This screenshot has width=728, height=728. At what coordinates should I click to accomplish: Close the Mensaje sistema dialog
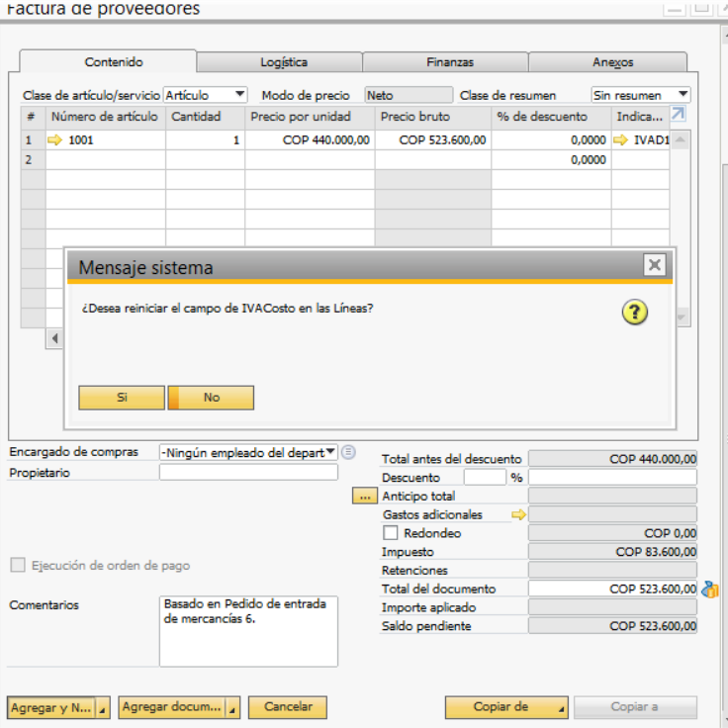point(654,265)
